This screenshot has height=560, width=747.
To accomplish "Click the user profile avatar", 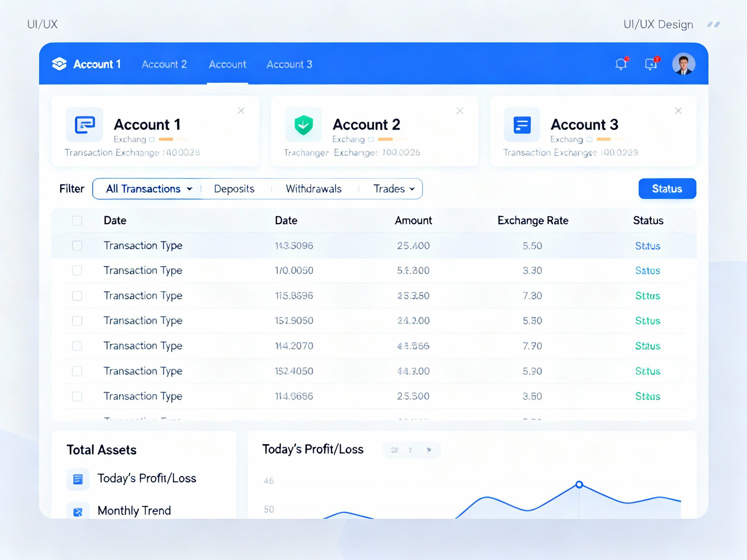I will click(x=683, y=64).
